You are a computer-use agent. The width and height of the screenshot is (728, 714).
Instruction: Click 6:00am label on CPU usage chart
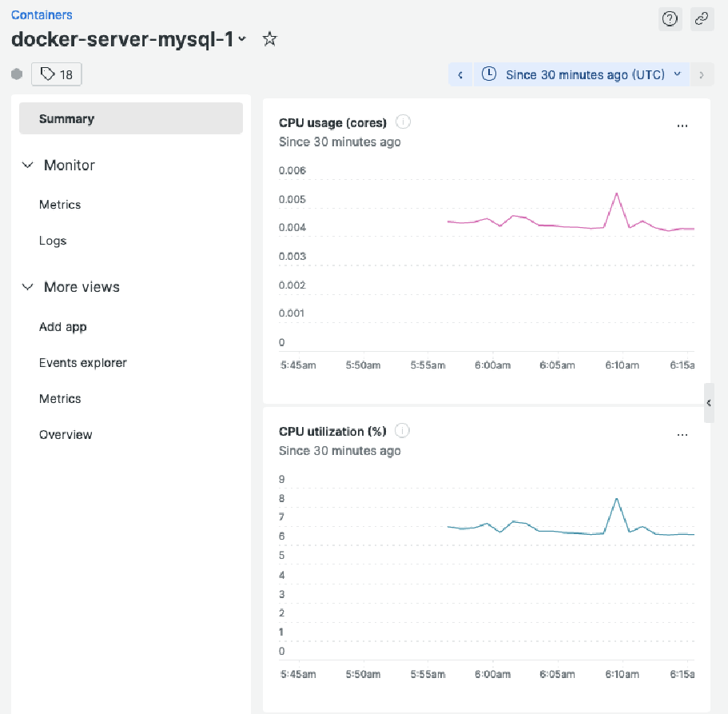(x=492, y=365)
